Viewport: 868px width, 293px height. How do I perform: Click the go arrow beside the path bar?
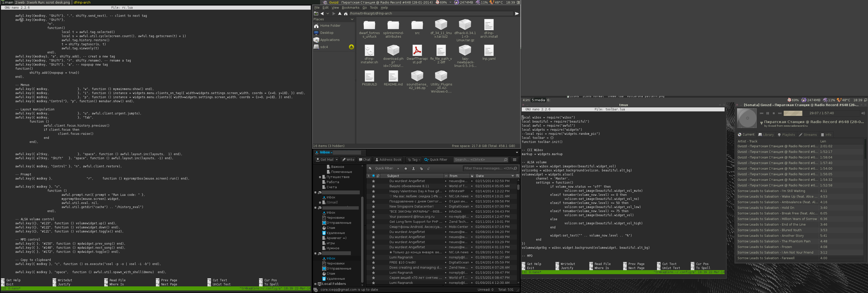pyautogui.click(x=516, y=14)
